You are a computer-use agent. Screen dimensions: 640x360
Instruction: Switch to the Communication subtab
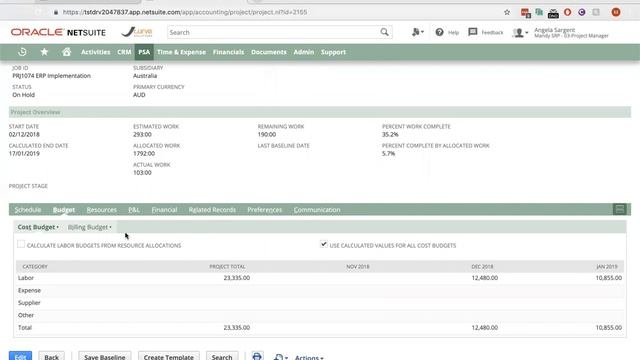click(317, 209)
